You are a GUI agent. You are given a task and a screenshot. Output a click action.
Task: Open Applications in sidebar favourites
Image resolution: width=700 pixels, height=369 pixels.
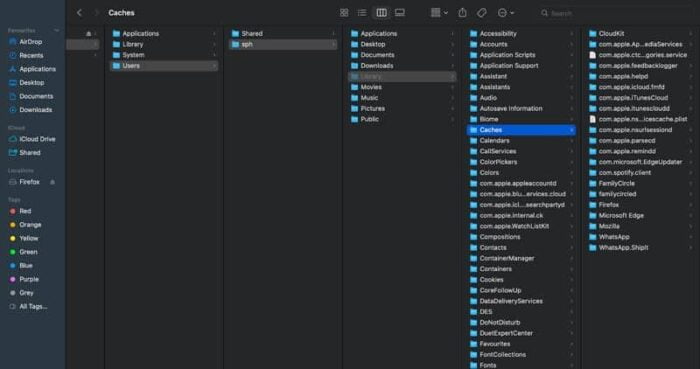[x=37, y=69]
